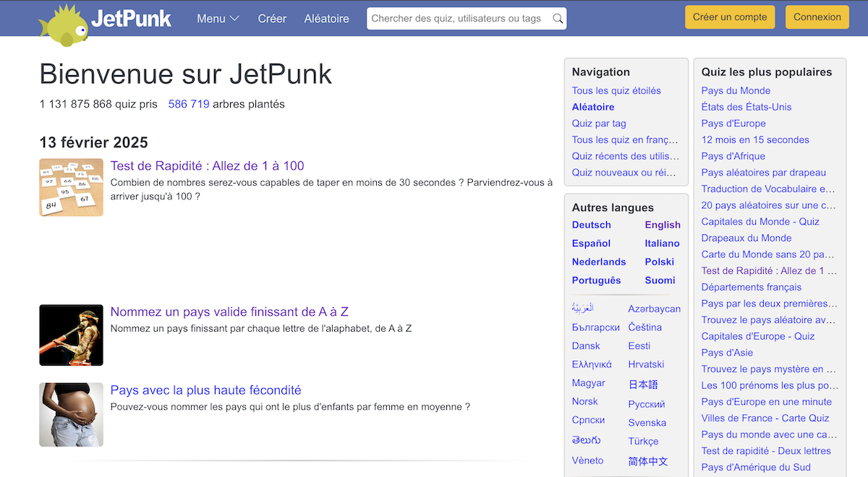
Task: Select the 日本語 language link
Action: click(x=643, y=384)
